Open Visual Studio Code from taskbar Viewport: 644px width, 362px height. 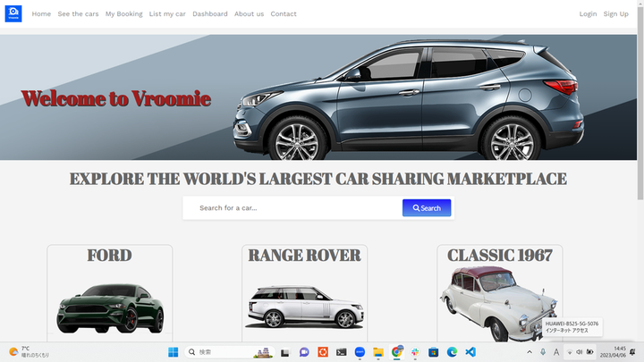click(x=470, y=352)
